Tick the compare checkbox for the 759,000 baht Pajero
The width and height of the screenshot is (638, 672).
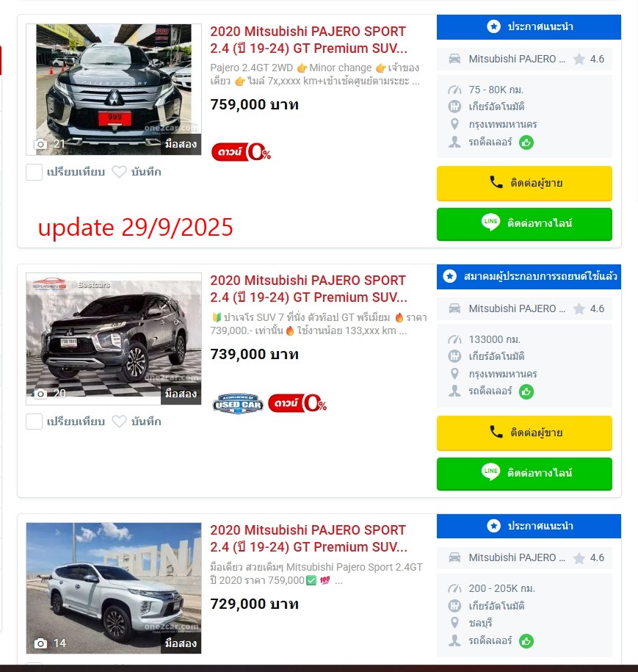(x=34, y=173)
